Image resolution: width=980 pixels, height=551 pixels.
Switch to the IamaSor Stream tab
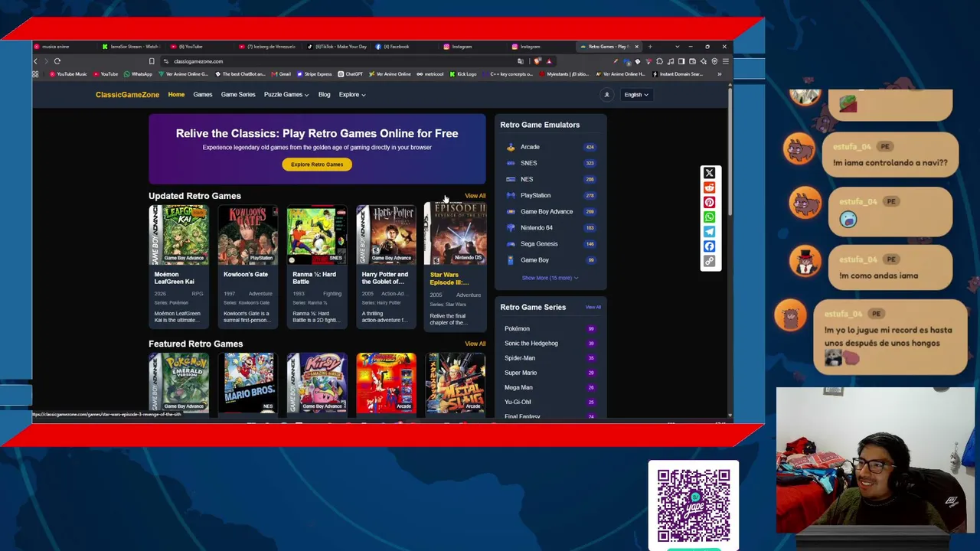pyautogui.click(x=132, y=47)
